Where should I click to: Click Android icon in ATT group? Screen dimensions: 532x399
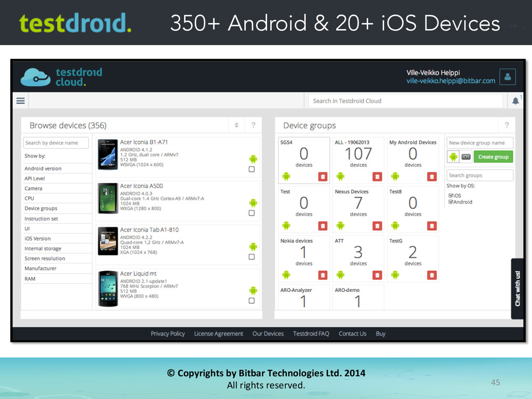click(340, 275)
